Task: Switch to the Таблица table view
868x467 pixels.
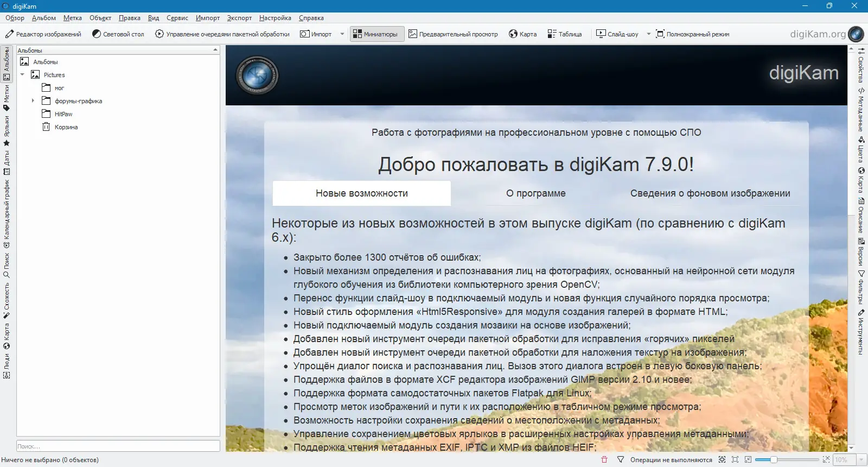Action: [565, 34]
